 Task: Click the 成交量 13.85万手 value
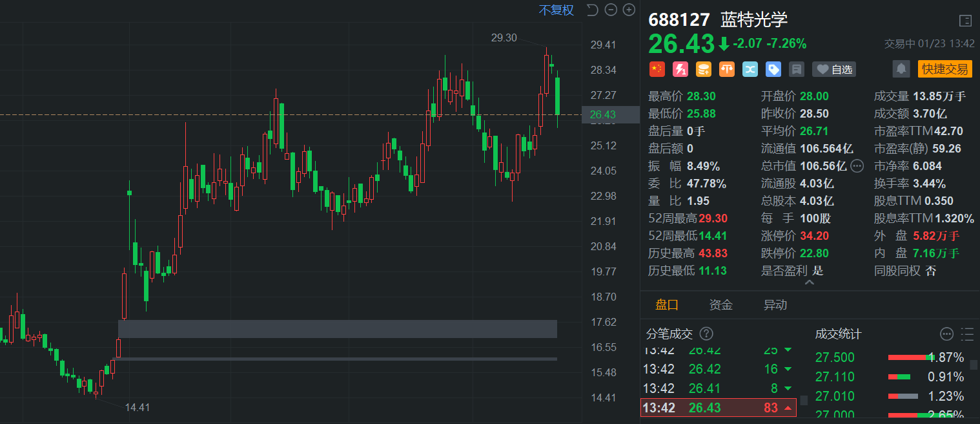[939, 96]
